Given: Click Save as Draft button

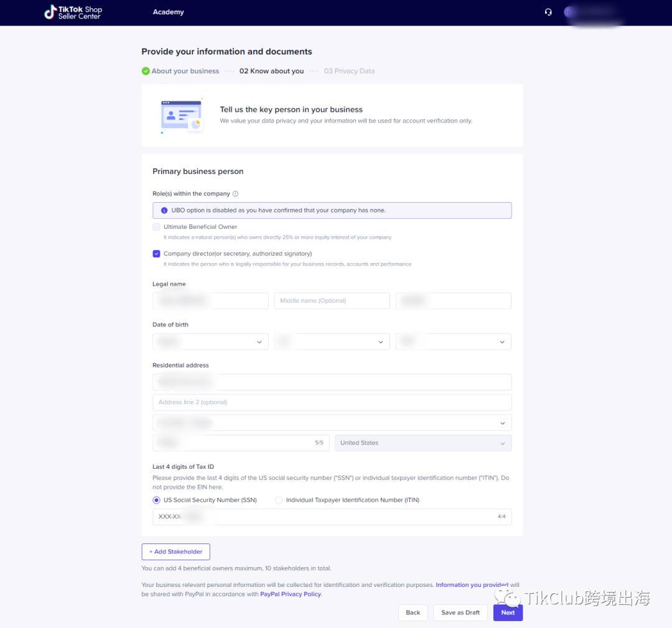Looking at the screenshot, I should coord(460,612).
